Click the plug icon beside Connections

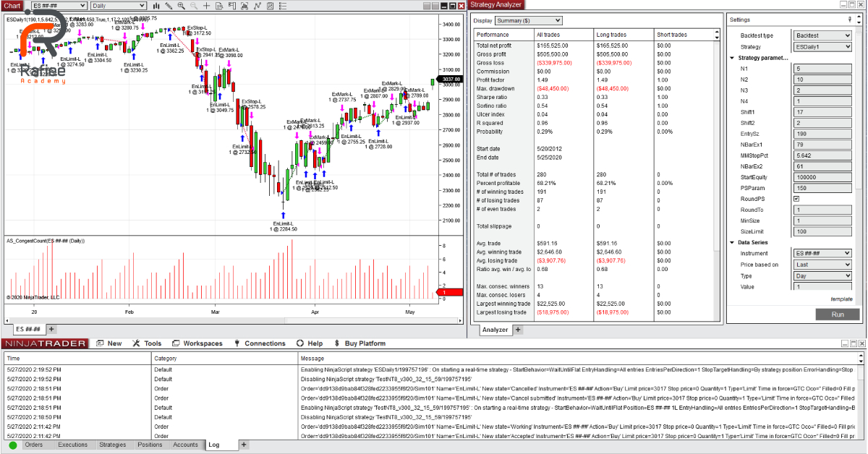(x=236, y=343)
